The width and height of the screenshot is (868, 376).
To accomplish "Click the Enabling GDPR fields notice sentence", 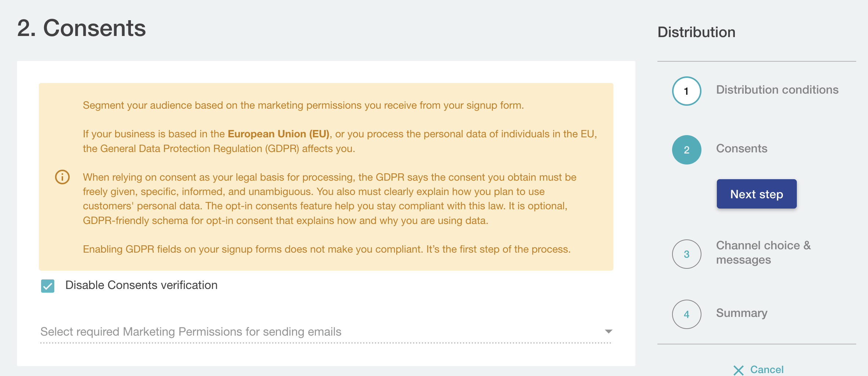I will pos(327,249).
